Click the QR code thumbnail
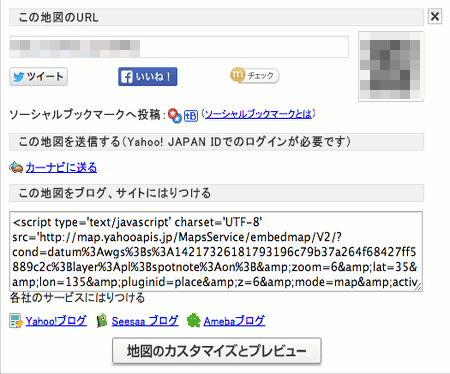 [x=391, y=66]
